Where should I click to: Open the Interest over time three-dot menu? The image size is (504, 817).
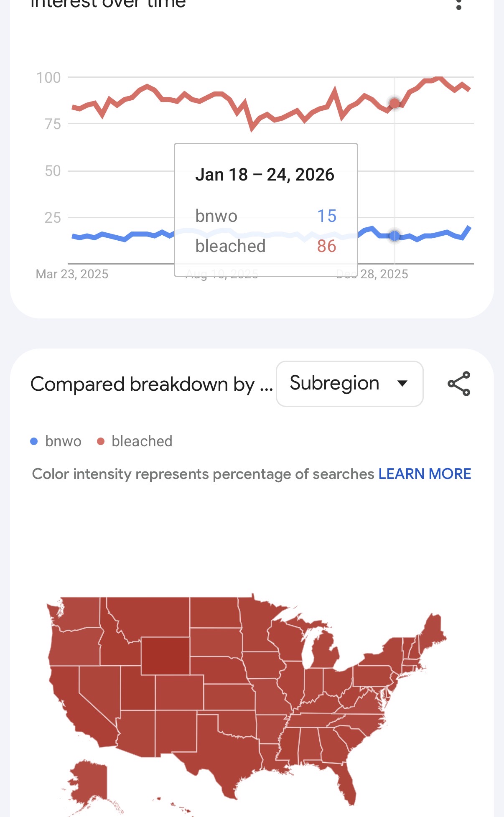click(458, 4)
